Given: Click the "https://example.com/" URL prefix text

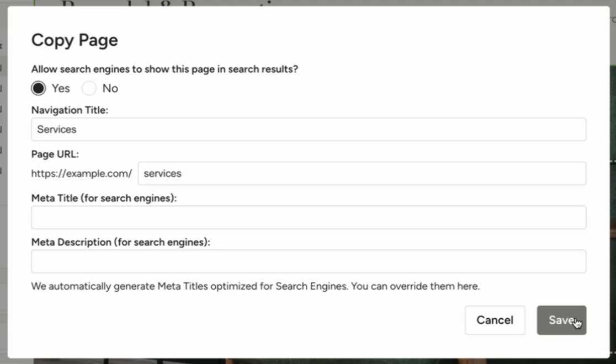Looking at the screenshot, I should pos(81,174).
